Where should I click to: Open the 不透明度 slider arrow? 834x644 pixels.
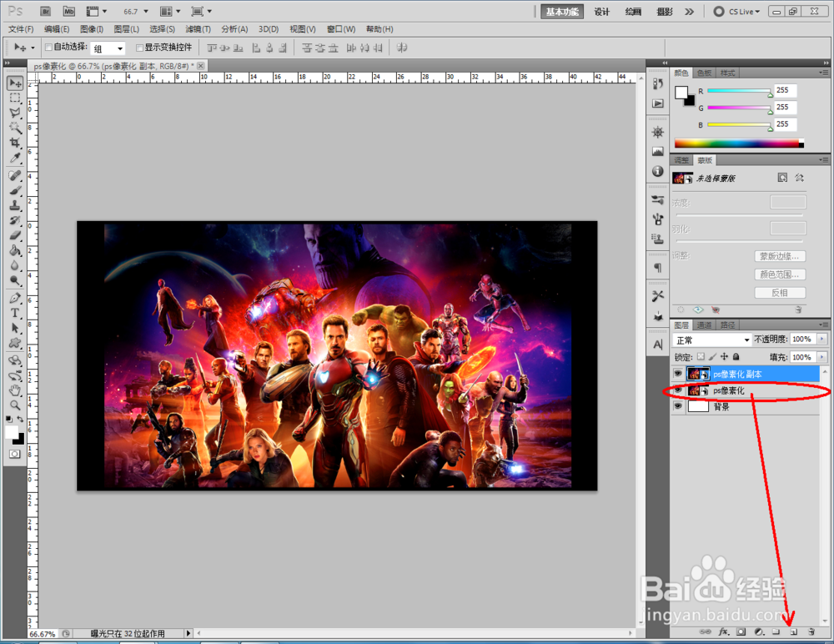(x=822, y=339)
